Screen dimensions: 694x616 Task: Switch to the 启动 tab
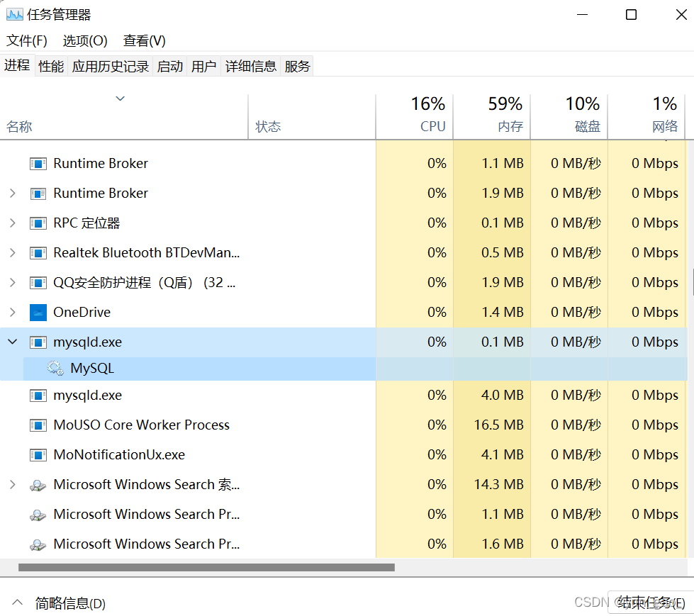[169, 67]
